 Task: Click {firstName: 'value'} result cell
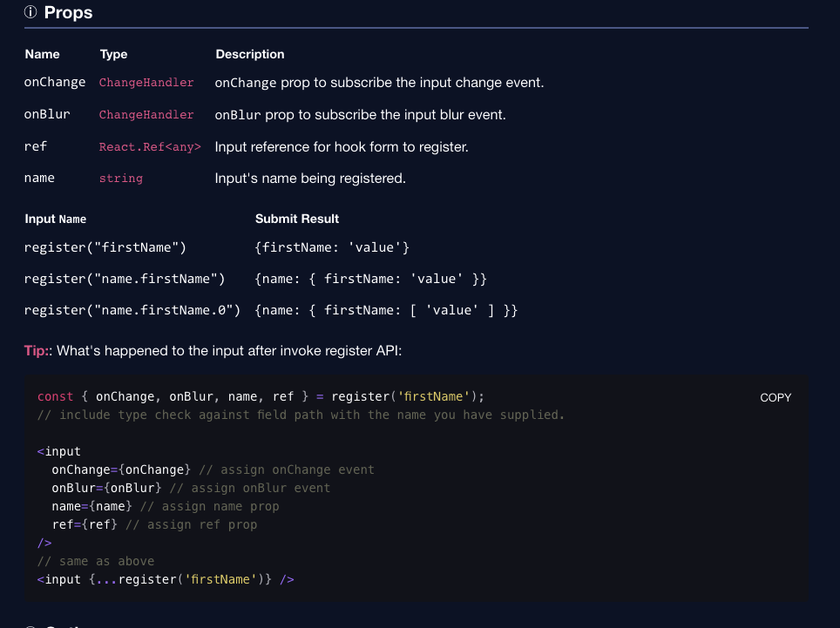tap(332, 247)
